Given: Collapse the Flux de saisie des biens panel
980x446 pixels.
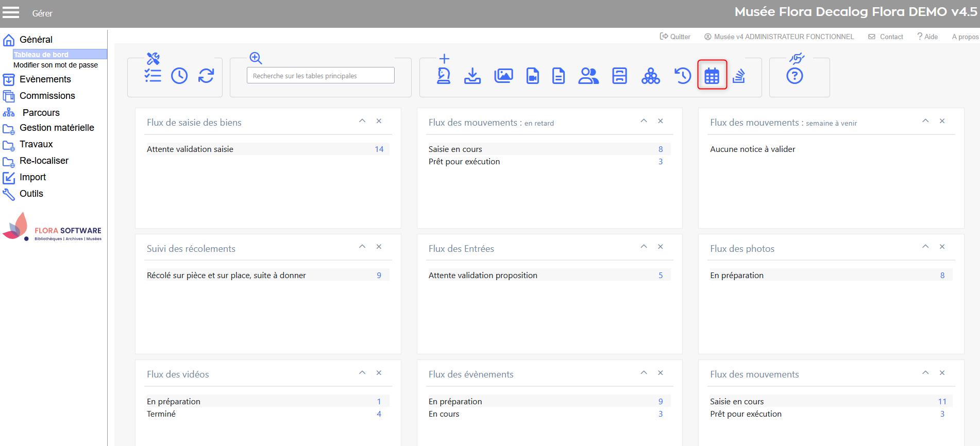Looking at the screenshot, I should point(362,121).
